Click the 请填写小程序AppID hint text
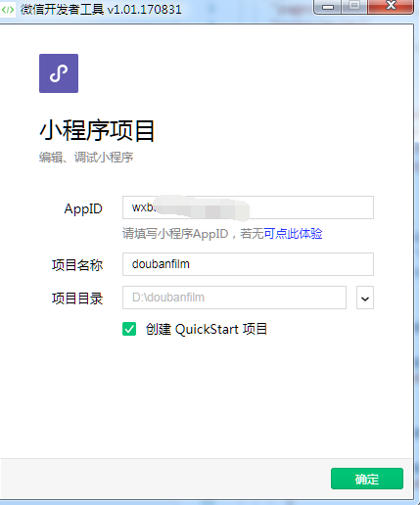 (x=175, y=234)
